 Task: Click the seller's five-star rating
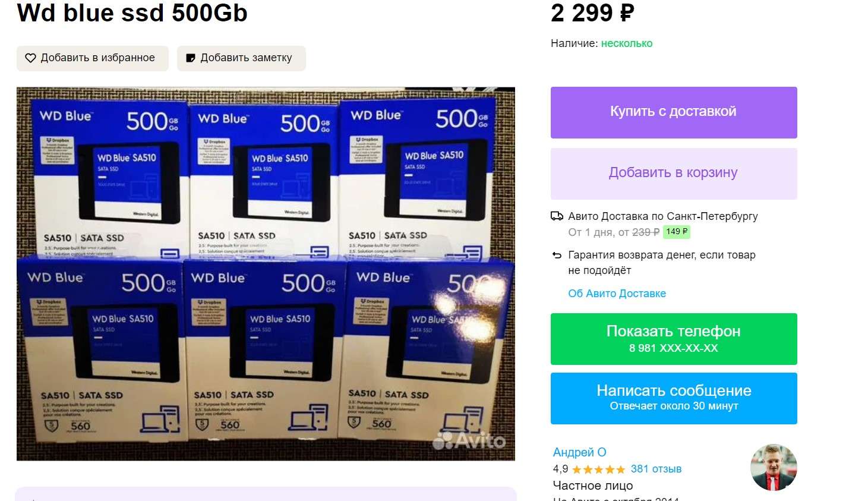(598, 470)
